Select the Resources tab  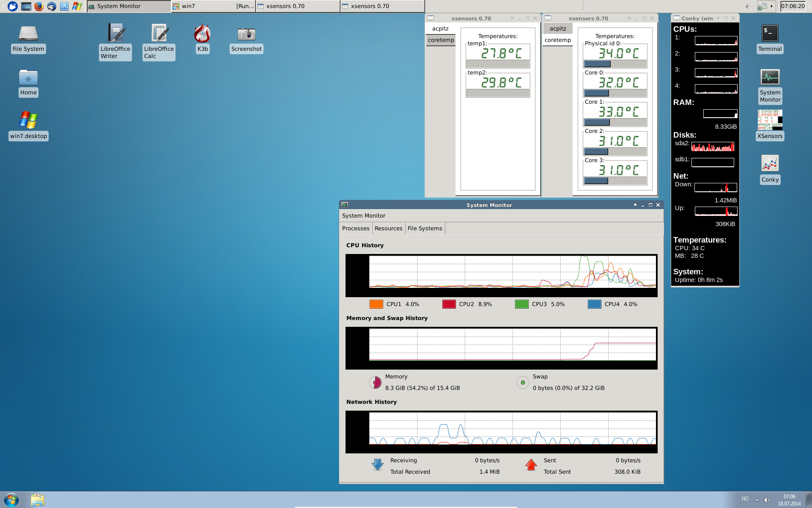tap(388, 229)
